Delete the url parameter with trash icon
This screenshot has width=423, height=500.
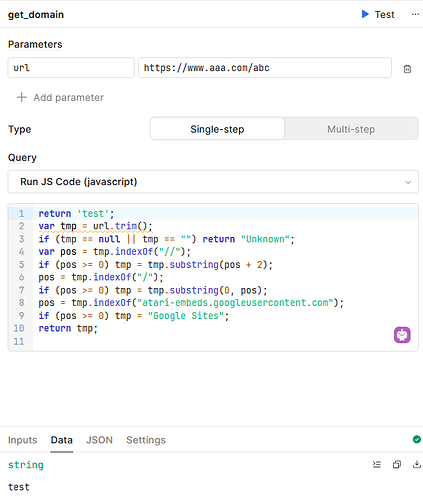click(x=407, y=69)
